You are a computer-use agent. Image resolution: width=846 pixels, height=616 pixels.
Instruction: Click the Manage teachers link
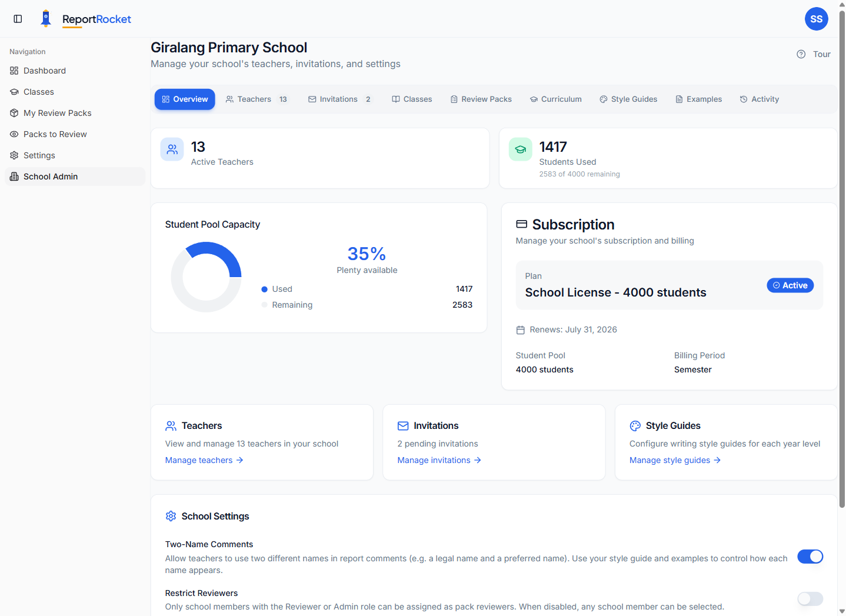(199, 460)
